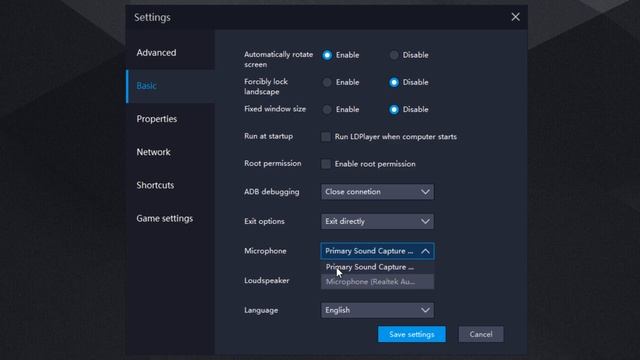Image resolution: width=640 pixels, height=360 pixels.
Task: Enable forcibly lock landscape
Action: 327,82
